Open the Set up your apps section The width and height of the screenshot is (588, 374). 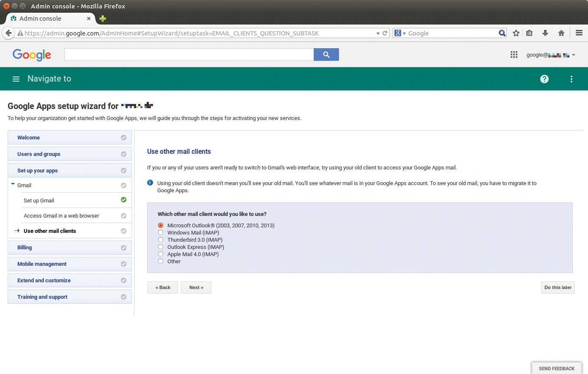coord(70,170)
